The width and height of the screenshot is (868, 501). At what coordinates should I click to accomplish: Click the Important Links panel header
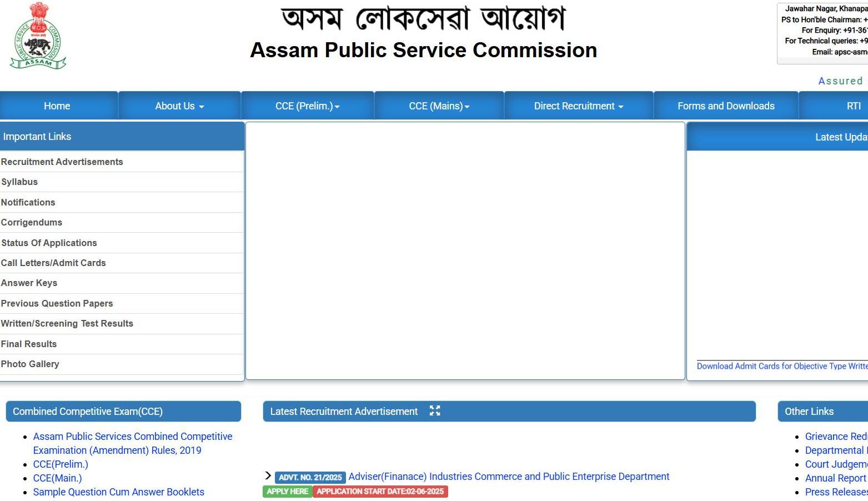click(122, 137)
